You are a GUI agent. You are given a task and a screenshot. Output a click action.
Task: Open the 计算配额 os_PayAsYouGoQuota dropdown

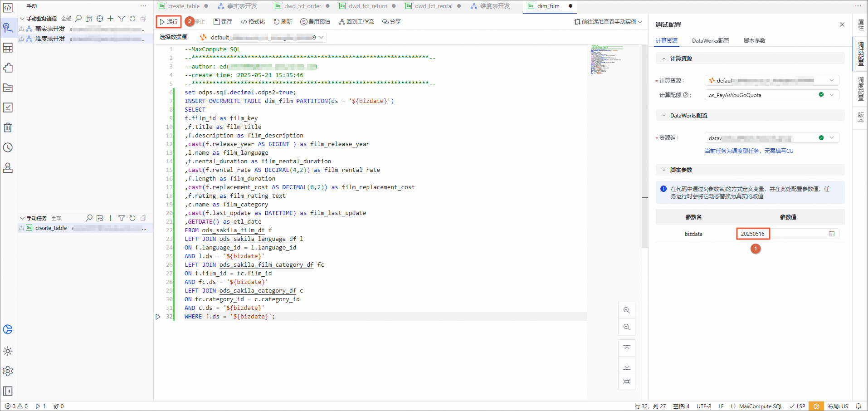(771, 95)
